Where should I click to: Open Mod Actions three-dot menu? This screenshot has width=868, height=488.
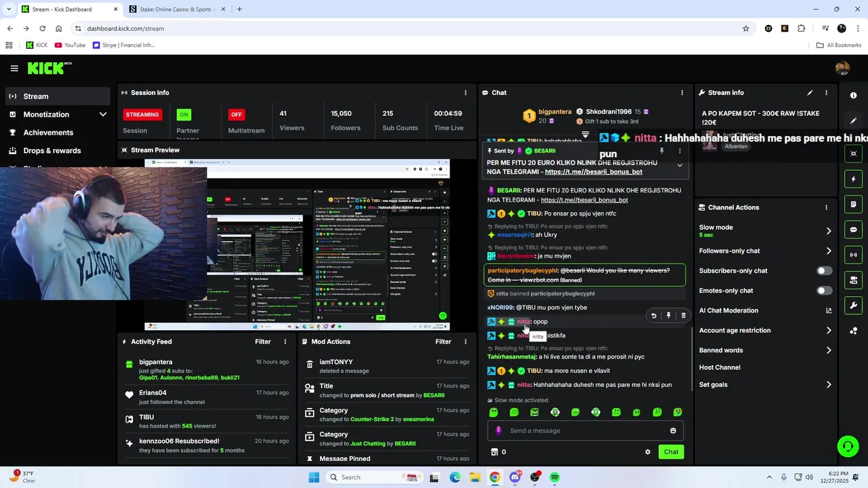[x=465, y=342]
